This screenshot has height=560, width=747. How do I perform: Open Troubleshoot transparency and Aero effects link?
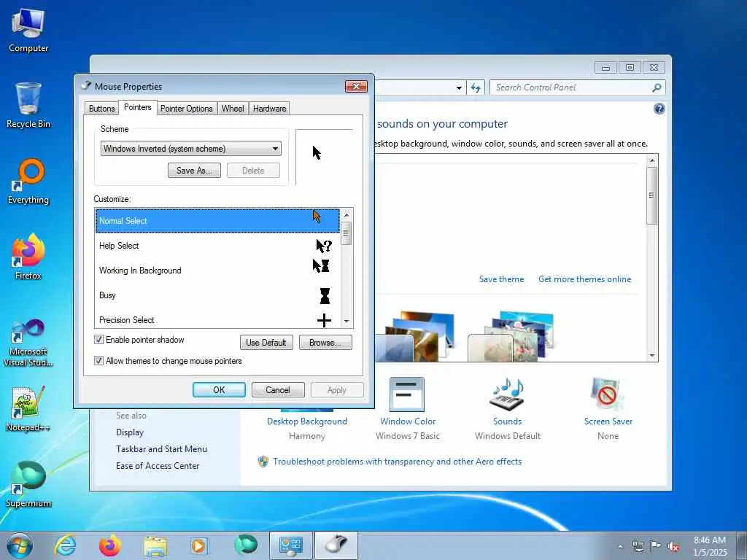pos(397,462)
